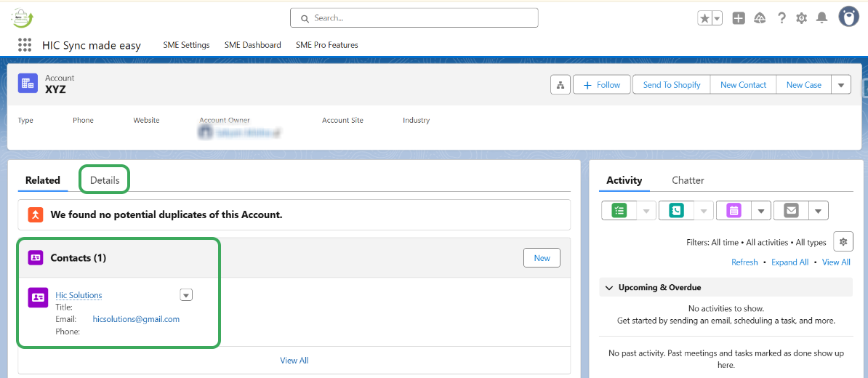Select the Related tab
868x378 pixels.
[x=43, y=180]
